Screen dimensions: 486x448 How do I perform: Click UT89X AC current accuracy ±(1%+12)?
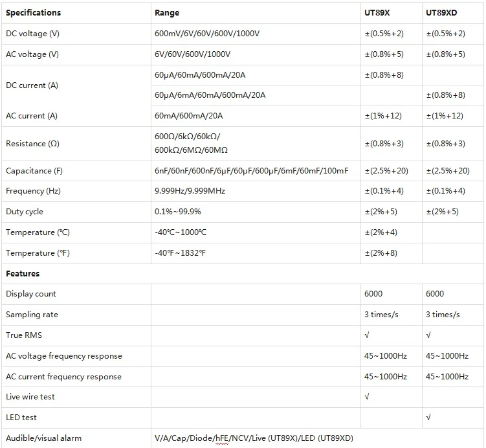click(383, 116)
